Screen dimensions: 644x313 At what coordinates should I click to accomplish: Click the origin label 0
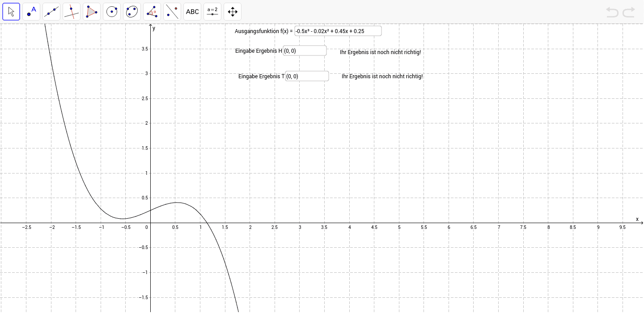pyautogui.click(x=146, y=227)
